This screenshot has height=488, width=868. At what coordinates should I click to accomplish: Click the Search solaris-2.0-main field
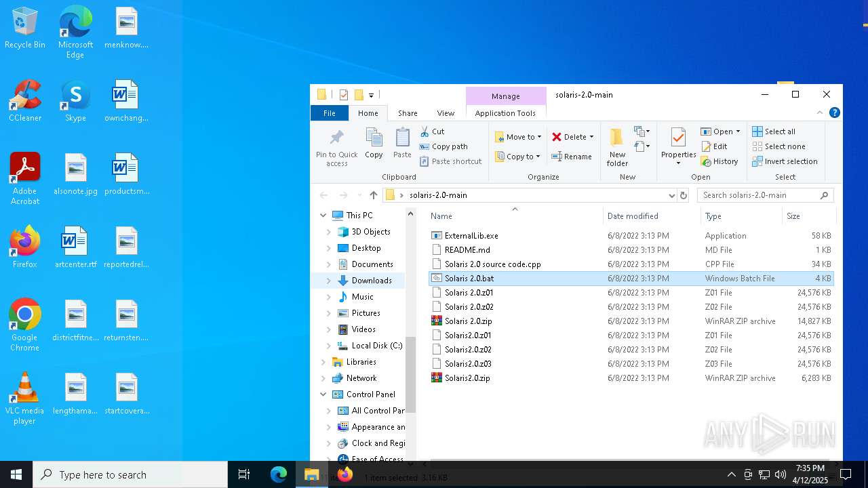(x=765, y=195)
